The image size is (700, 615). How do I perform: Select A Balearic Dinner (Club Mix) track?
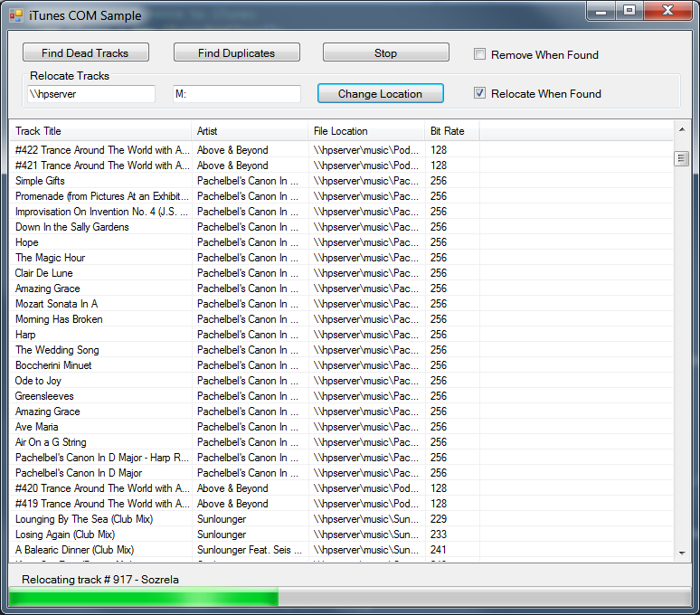(341, 550)
